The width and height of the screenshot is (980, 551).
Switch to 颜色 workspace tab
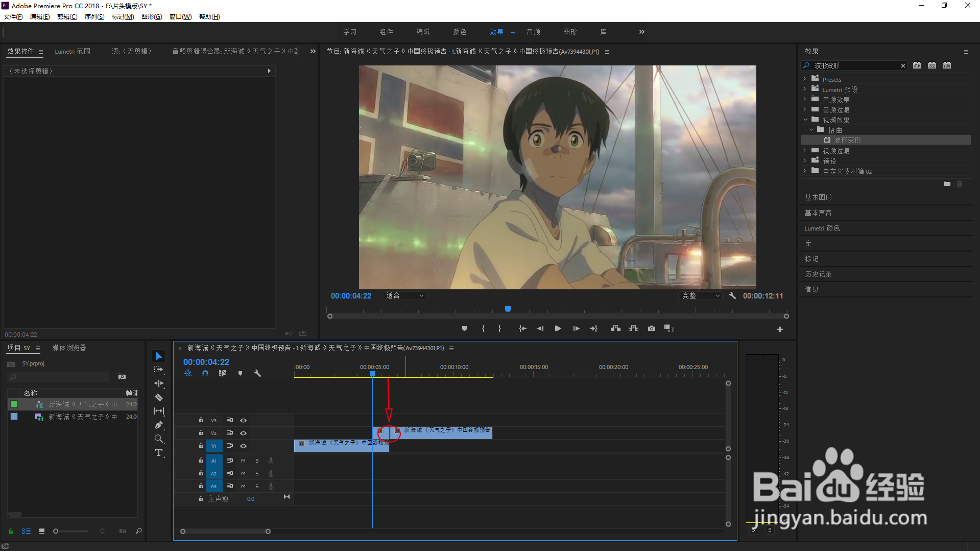(460, 32)
